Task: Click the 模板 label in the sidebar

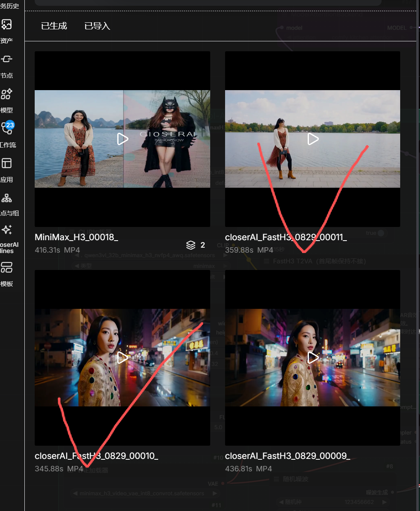Action: tap(7, 284)
